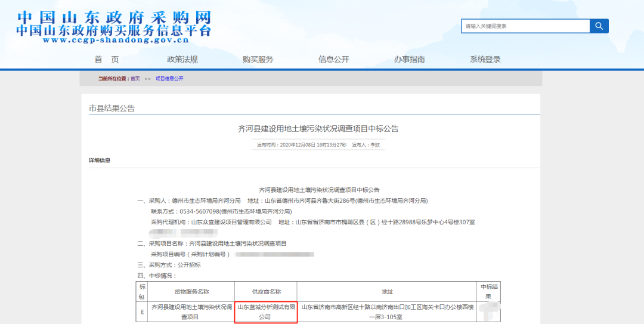Screen dimensions: 644x324
Task: Click the 齐河县建设用地土壤污染状况调查项目中标公告 page title
Action: (318, 129)
